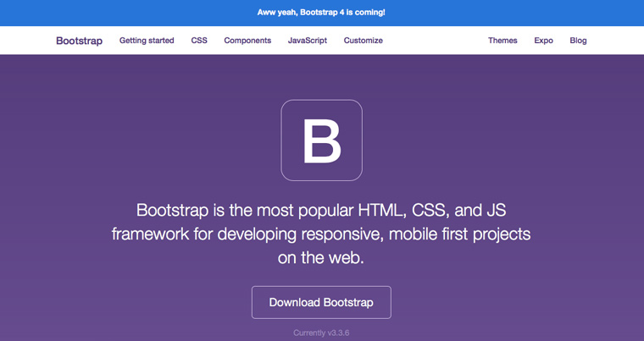Click the Bootstrap 4 announcement banner link
This screenshot has height=341, width=644.
(x=321, y=13)
